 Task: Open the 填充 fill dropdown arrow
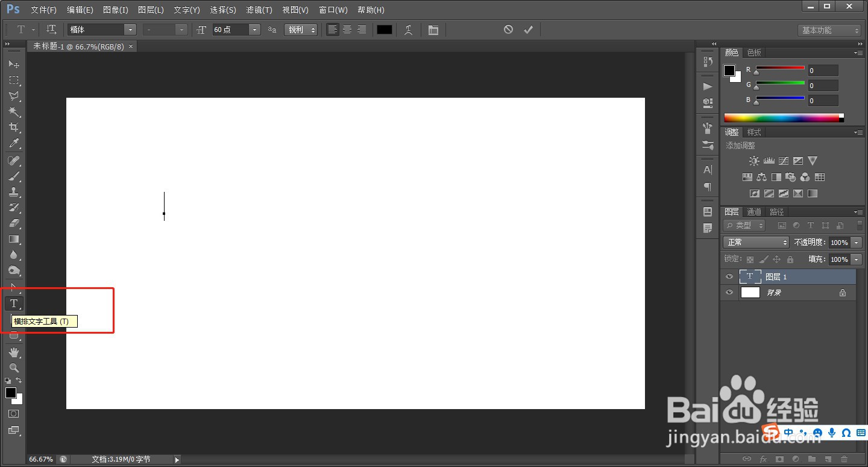(x=857, y=259)
